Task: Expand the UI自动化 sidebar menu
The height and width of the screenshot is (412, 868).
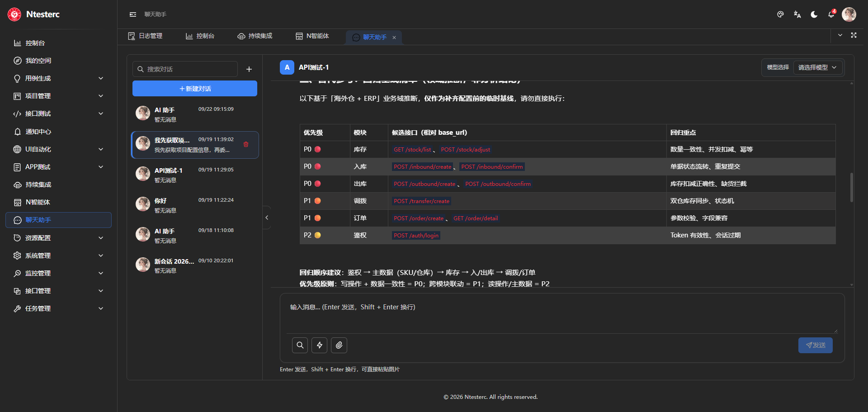Action: 59,149
